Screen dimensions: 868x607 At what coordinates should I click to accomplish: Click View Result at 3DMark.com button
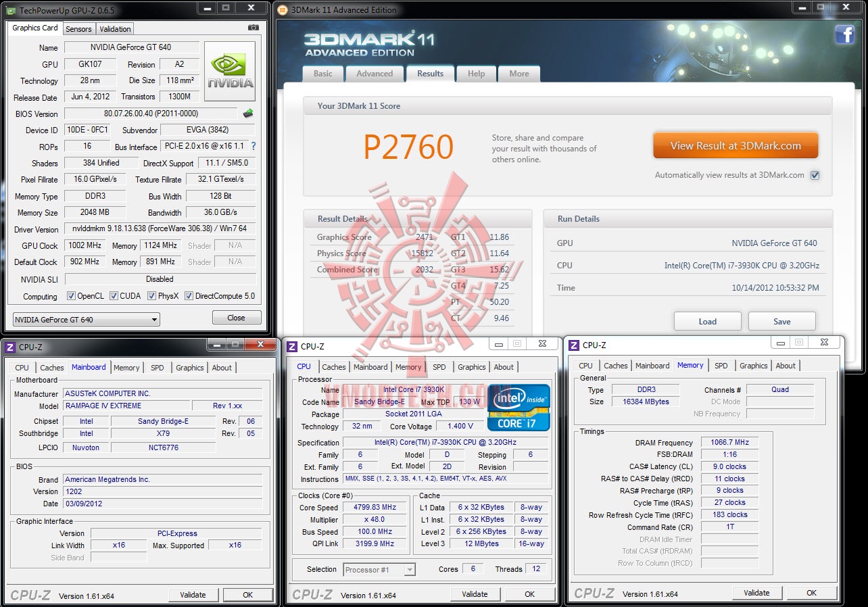[736, 145]
